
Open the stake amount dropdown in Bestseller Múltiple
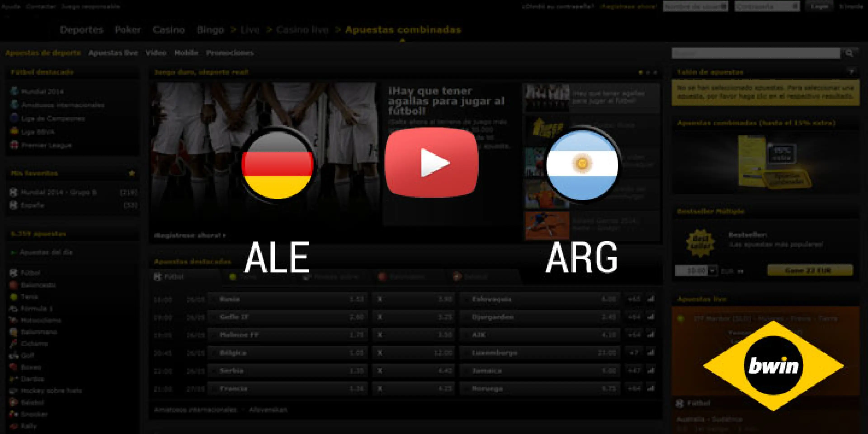(x=712, y=271)
